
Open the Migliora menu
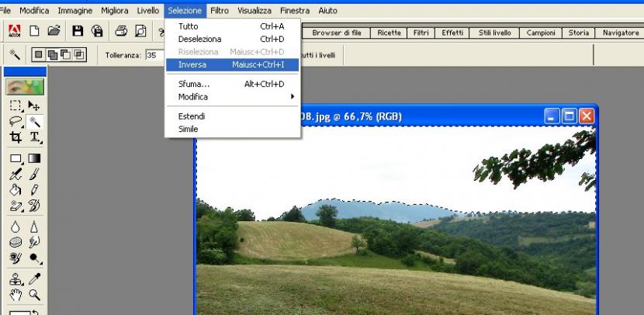point(115,11)
